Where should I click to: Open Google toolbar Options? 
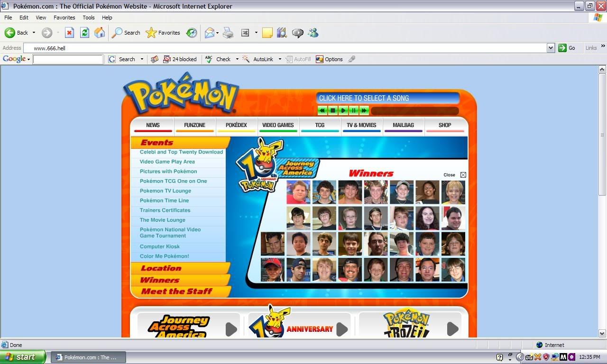pos(329,59)
